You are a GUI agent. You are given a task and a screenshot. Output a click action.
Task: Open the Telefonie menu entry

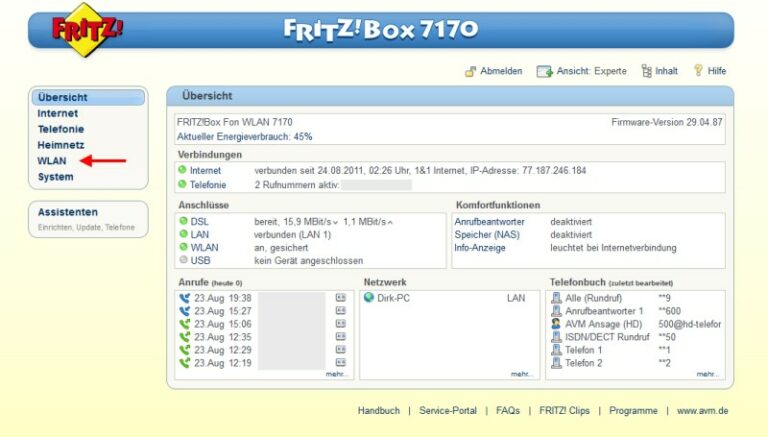click(61, 129)
